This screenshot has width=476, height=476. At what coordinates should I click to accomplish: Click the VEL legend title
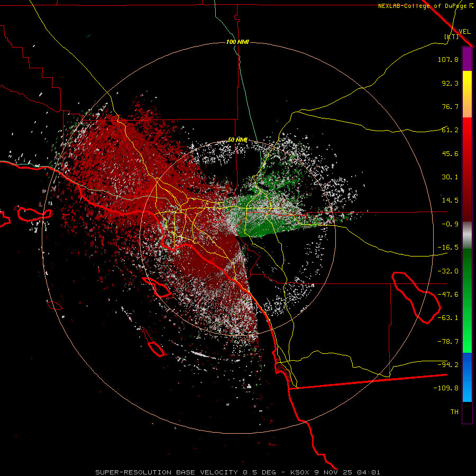(x=464, y=32)
